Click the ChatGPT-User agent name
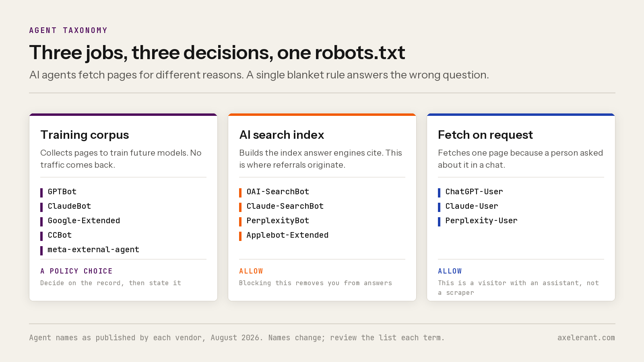The height and width of the screenshot is (362, 644). coord(474,192)
